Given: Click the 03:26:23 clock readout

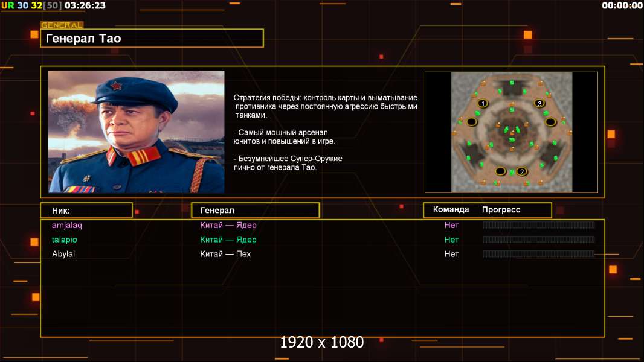Looking at the screenshot, I should 85,5.
